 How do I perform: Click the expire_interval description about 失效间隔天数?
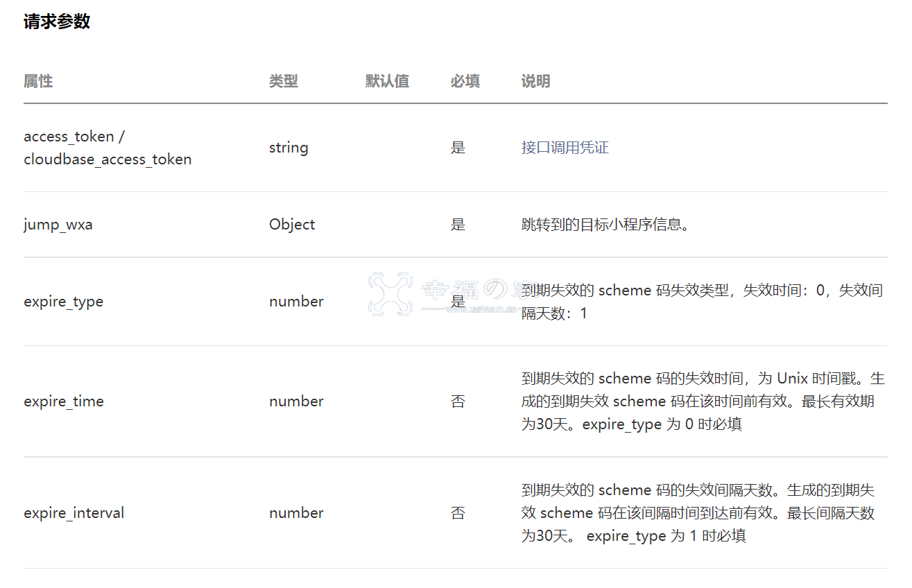point(698,513)
